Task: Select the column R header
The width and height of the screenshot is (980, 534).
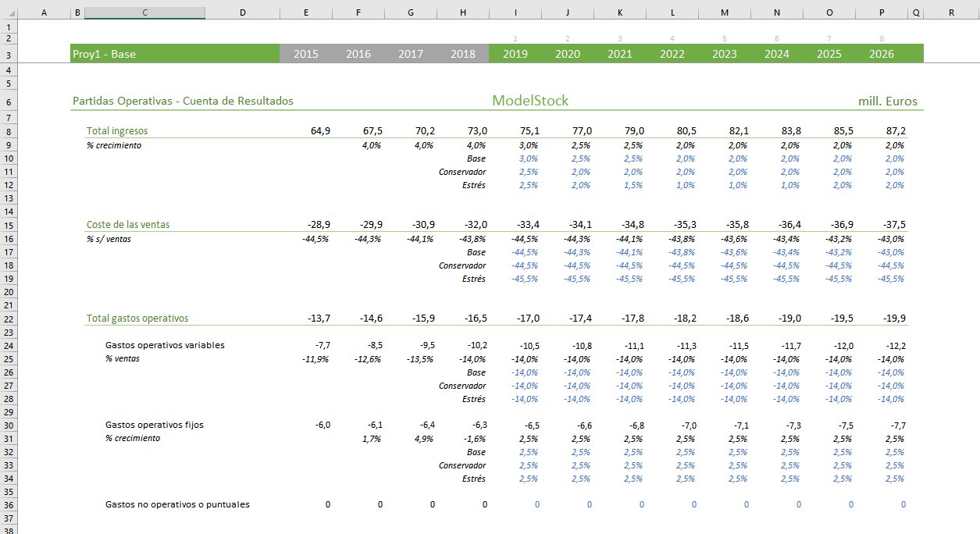Action: coord(950,12)
